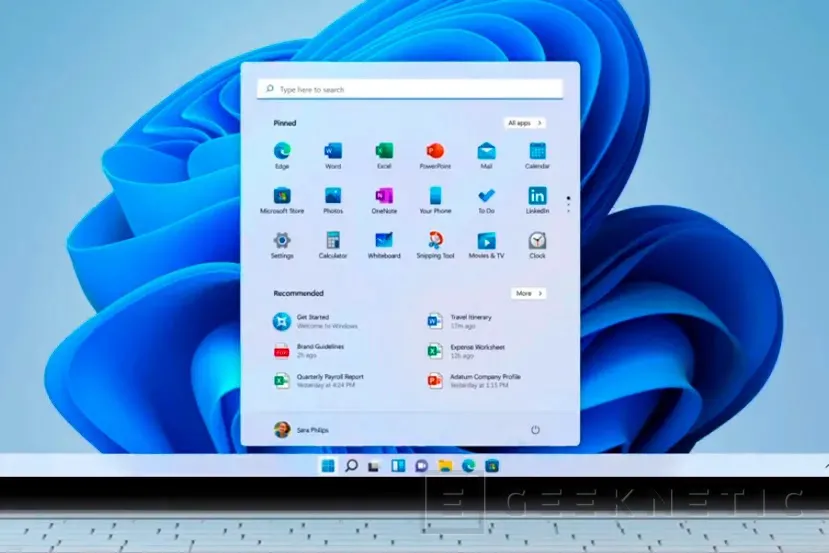Open Task View on the taskbar
This screenshot has width=829, height=553.
[374, 466]
